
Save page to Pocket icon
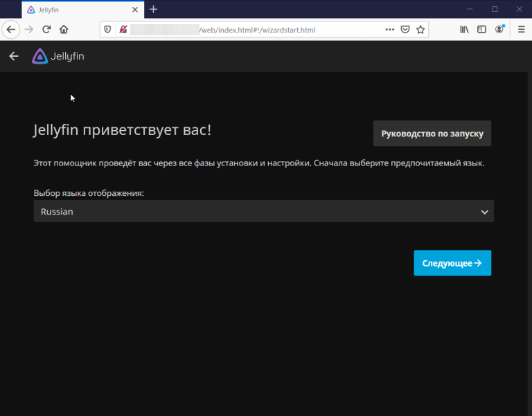[x=405, y=30]
